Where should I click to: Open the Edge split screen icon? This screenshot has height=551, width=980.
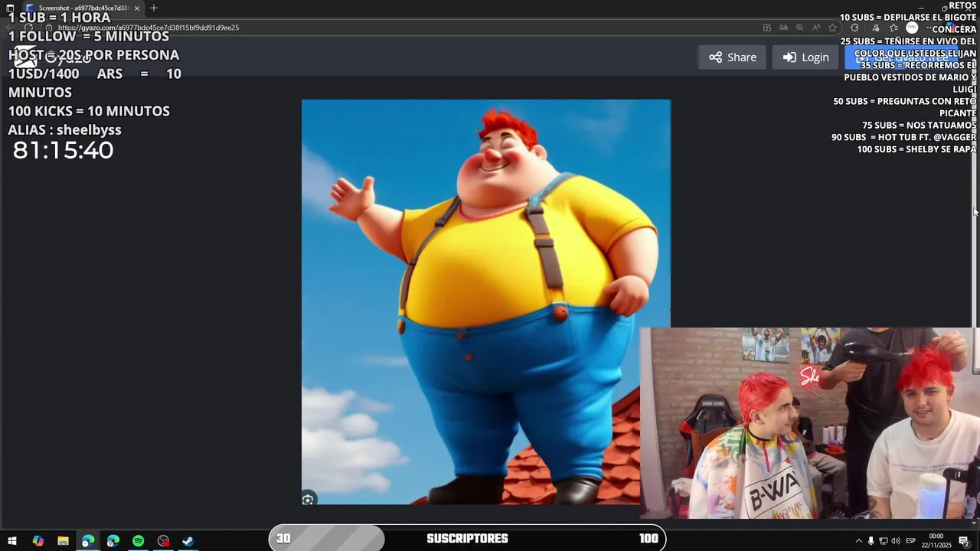coord(767,28)
